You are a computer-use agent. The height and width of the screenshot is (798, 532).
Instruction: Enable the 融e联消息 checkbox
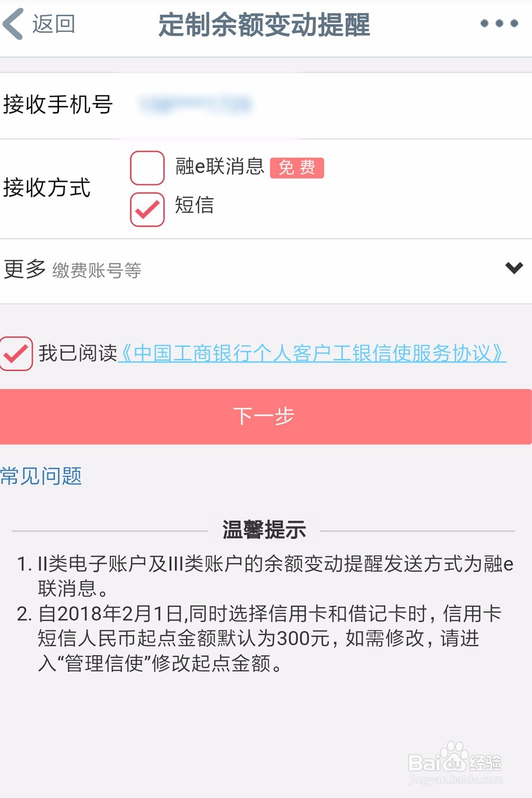coord(147,168)
